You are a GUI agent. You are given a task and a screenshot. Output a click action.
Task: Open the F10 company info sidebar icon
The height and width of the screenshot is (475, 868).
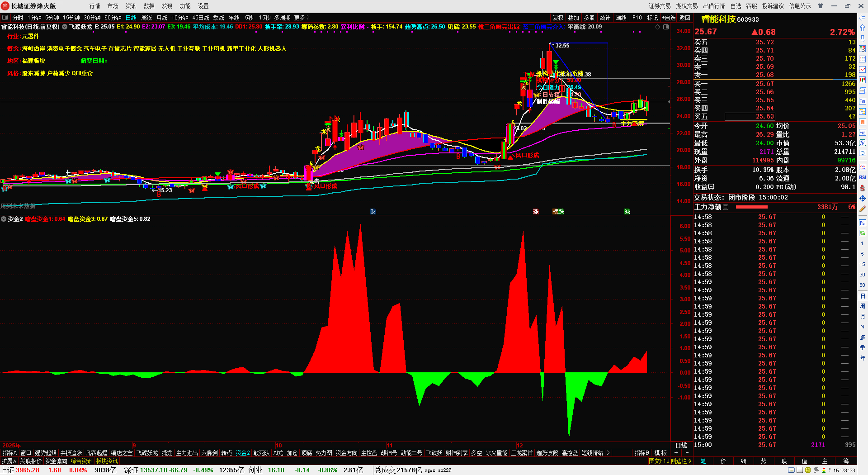pos(863,101)
